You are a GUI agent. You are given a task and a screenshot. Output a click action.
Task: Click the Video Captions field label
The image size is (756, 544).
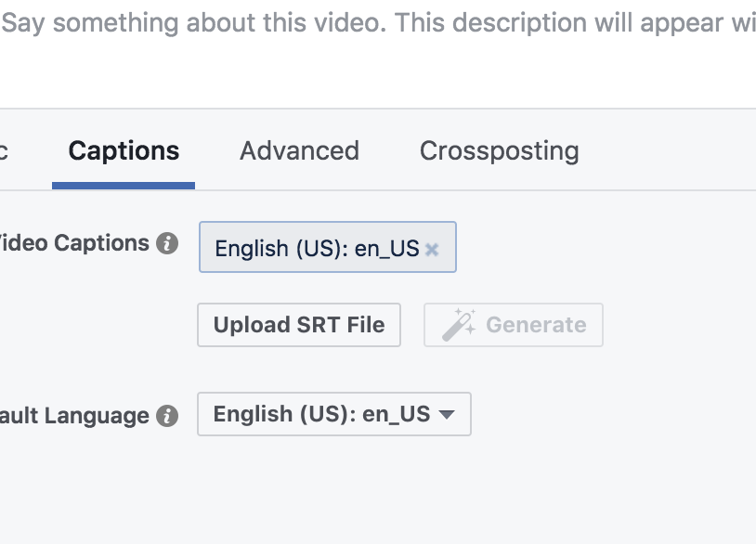[x=74, y=243]
